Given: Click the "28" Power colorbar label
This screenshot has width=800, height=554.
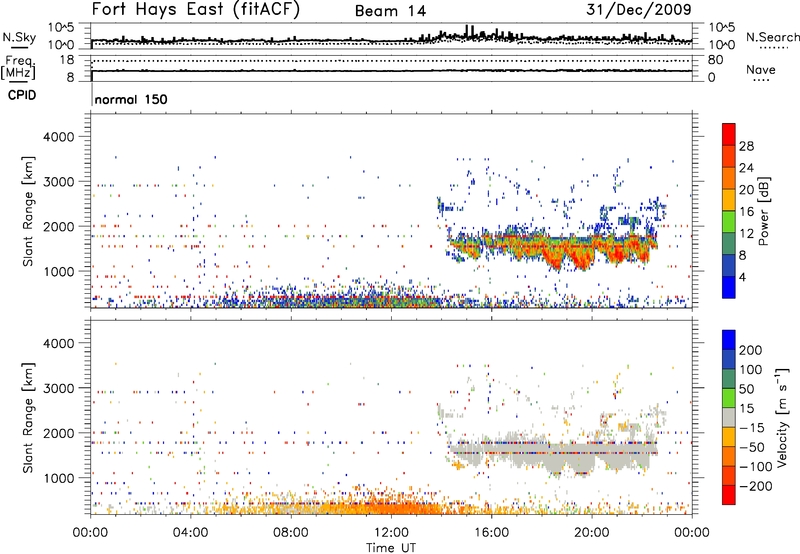Looking at the screenshot, I should pyautogui.click(x=746, y=146).
